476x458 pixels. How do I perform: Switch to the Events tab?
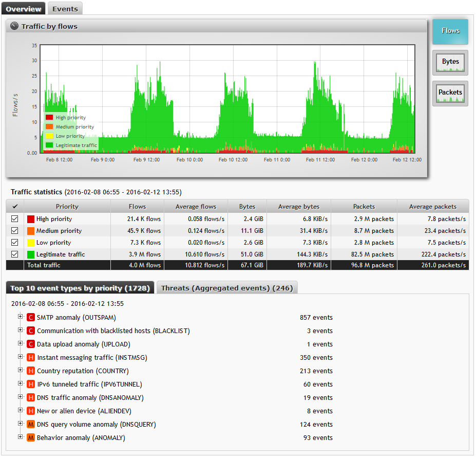pos(65,8)
